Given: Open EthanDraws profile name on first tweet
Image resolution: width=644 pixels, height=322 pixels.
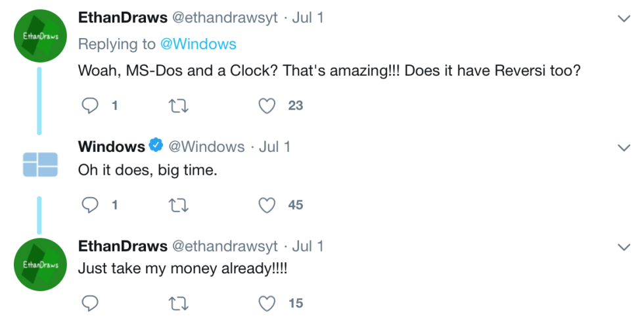Looking at the screenshot, I should point(122,18).
